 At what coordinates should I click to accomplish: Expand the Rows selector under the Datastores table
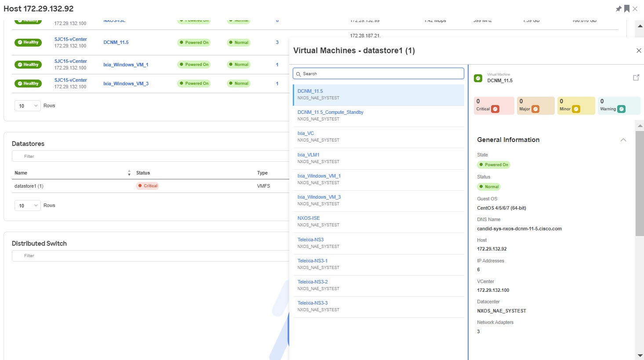tap(27, 205)
